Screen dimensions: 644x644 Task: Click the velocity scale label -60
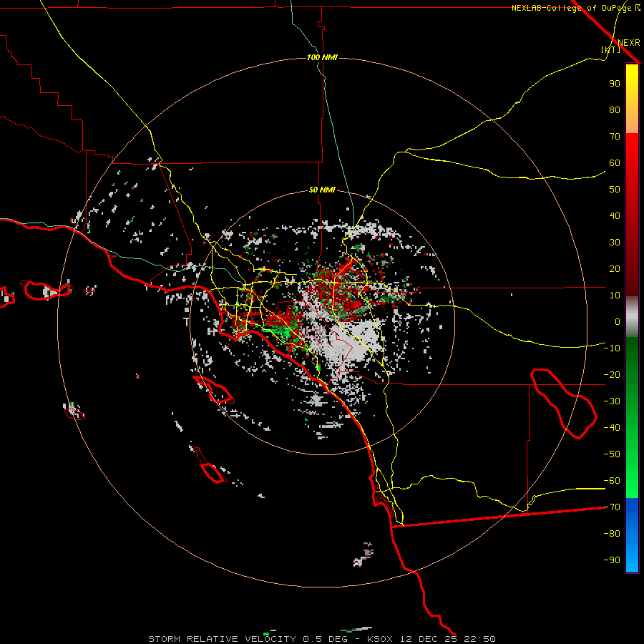612,481
